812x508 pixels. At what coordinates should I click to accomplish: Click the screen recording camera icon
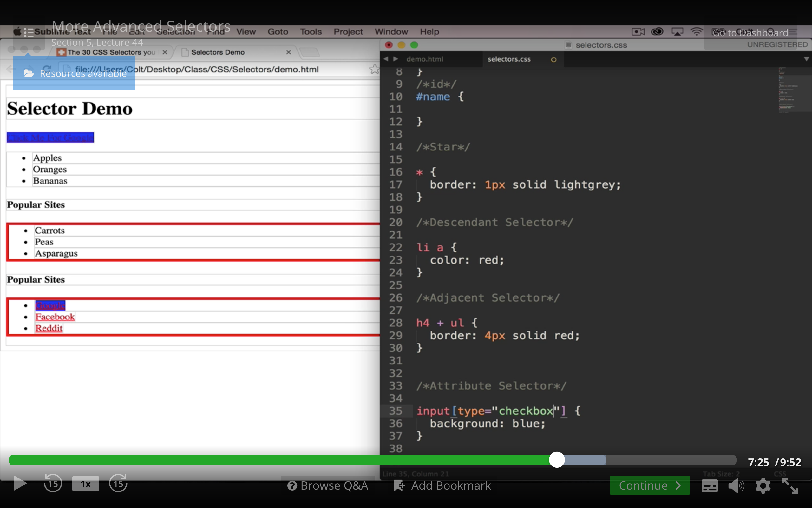[x=638, y=31]
